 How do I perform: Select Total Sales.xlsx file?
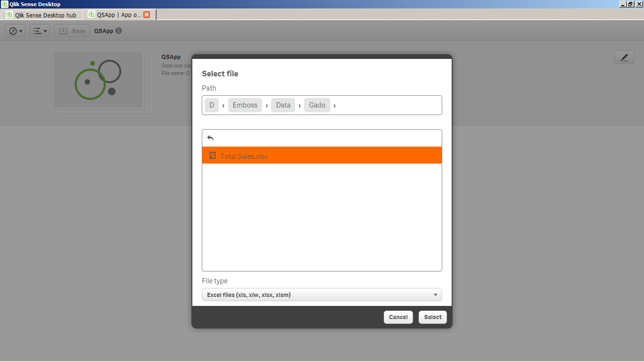322,155
